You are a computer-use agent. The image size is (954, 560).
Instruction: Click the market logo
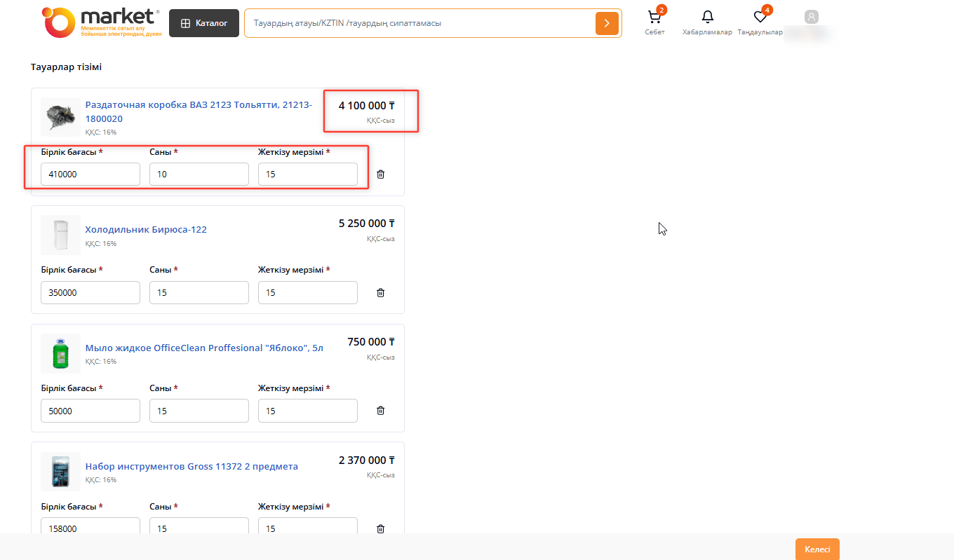click(x=102, y=22)
